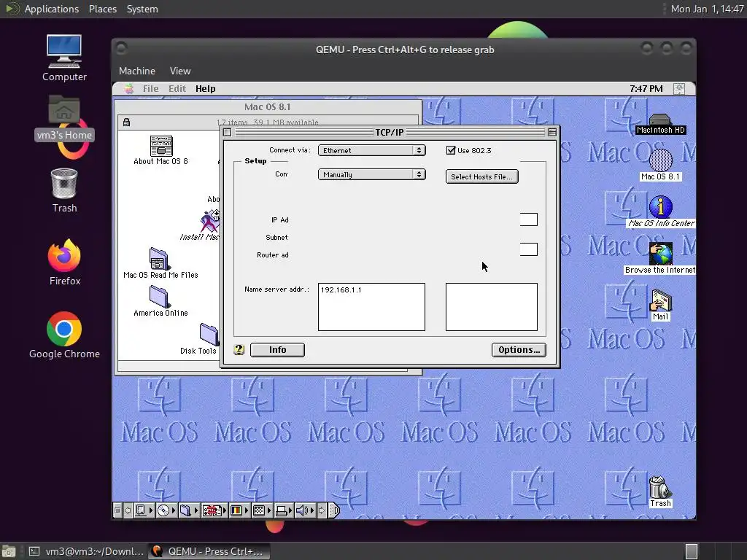Click the small field right of IP Address row
The width and height of the screenshot is (747, 560).
(x=529, y=219)
